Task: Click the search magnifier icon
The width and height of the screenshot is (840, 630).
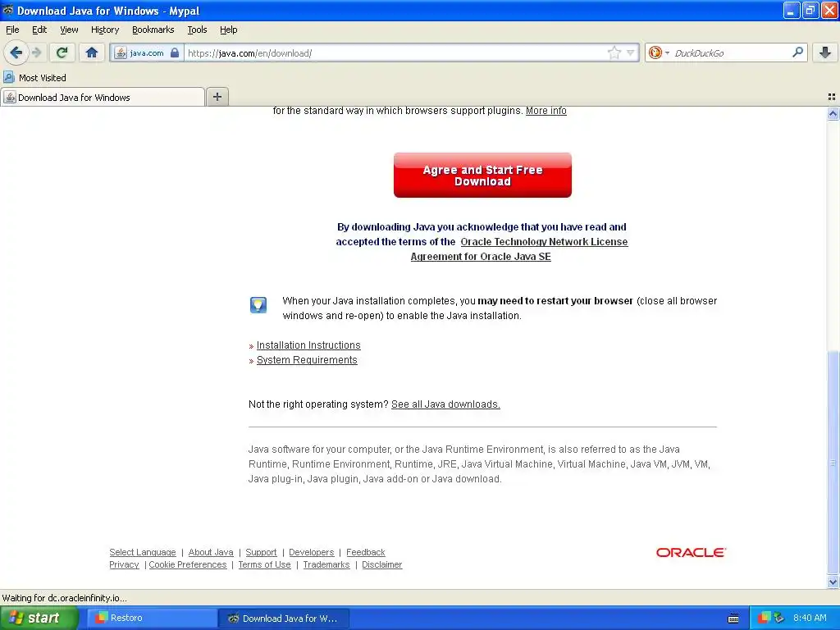Action: [797, 52]
